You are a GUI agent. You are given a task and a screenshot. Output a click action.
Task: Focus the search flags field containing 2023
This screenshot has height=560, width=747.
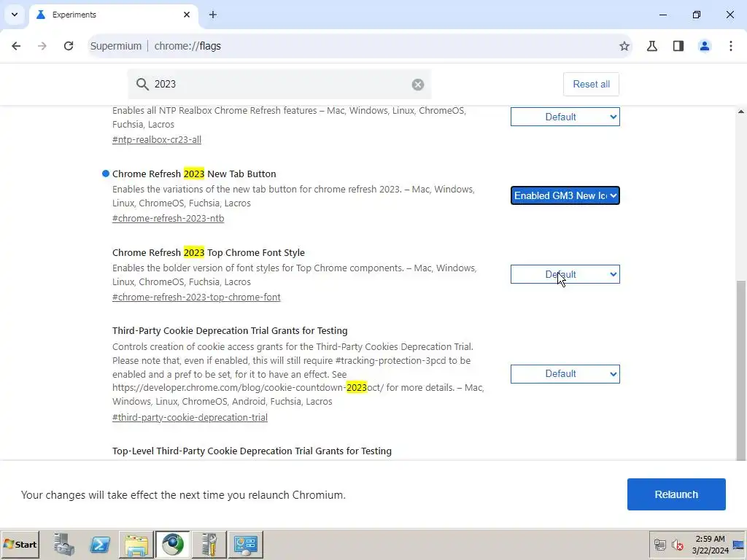pos(279,85)
